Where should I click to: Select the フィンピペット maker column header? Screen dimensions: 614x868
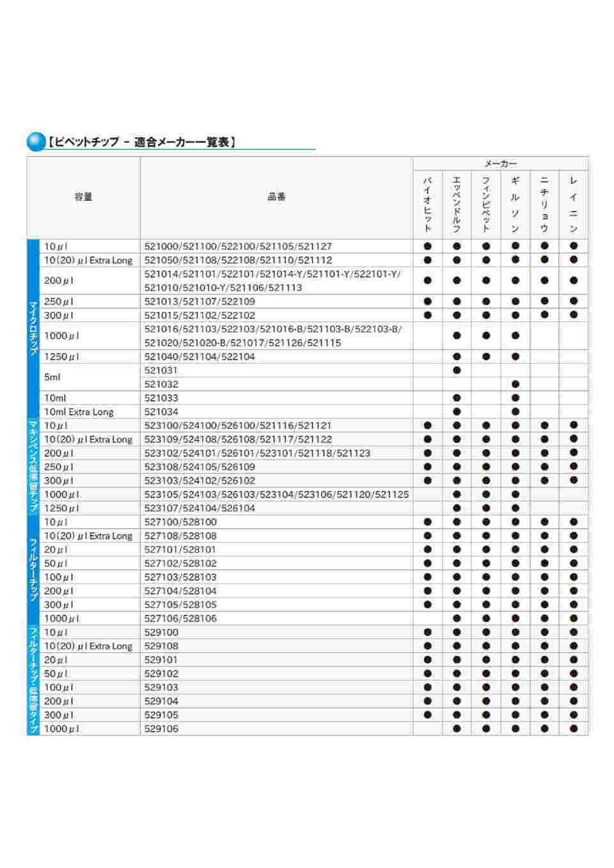coord(486,205)
